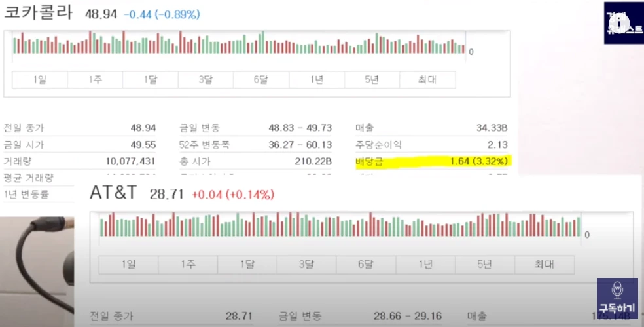This screenshot has width=644, height=327.
Task: Select 3달 range on AT&T chart
Action: pos(307,265)
